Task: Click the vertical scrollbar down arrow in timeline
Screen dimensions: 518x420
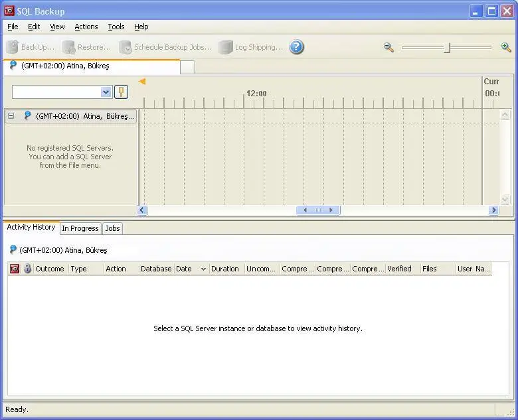Action: (505, 200)
